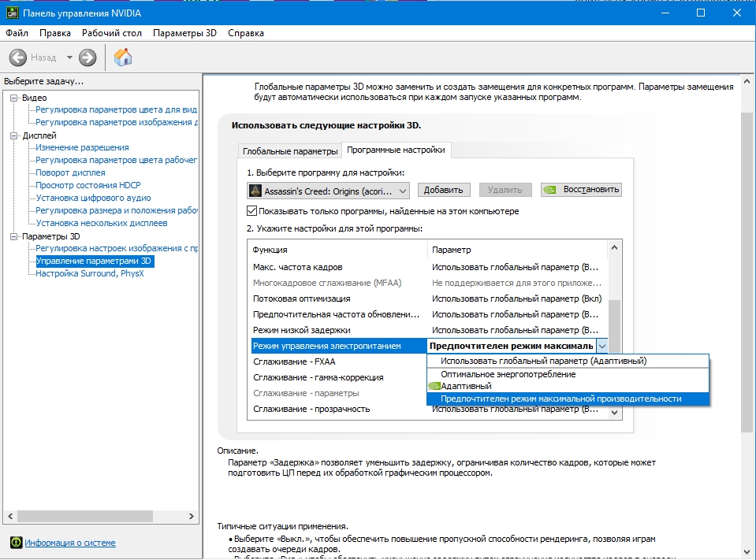756x560 pixels.
Task: Click Assassin's Creed program icon
Action: click(x=255, y=191)
